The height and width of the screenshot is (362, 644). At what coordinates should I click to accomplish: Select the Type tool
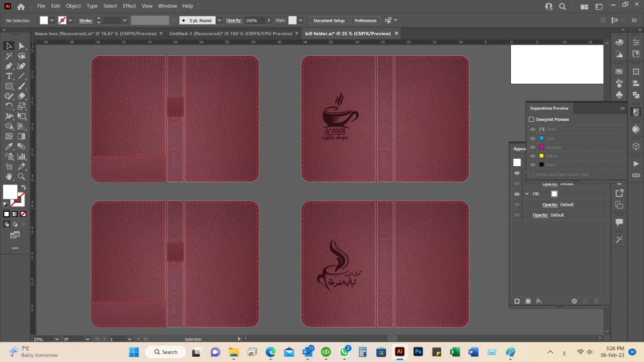click(9, 76)
